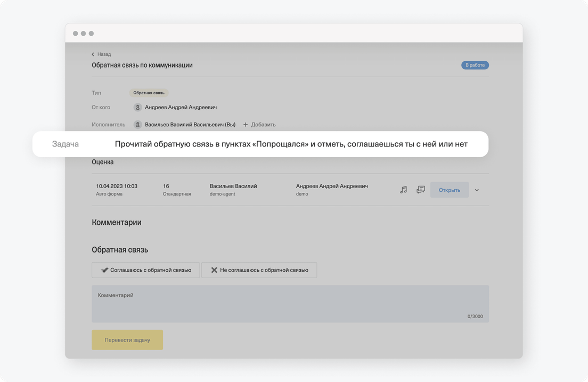
Task: Click the back chevron icon next to Назад
Action: point(93,54)
